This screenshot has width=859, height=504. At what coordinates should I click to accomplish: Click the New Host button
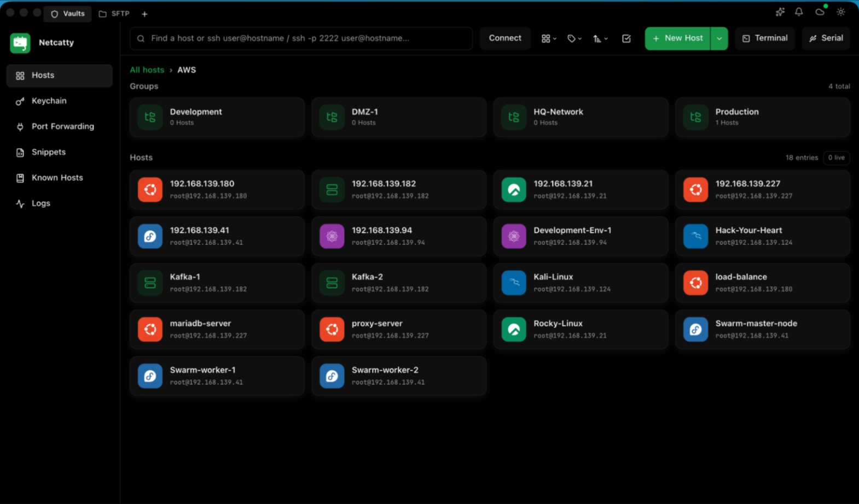(x=677, y=38)
